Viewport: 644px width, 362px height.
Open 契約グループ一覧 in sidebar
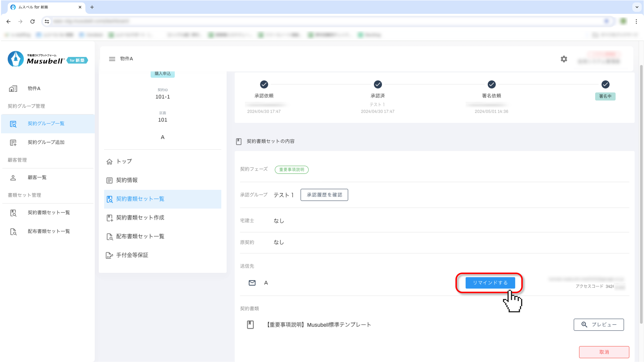[x=46, y=124]
